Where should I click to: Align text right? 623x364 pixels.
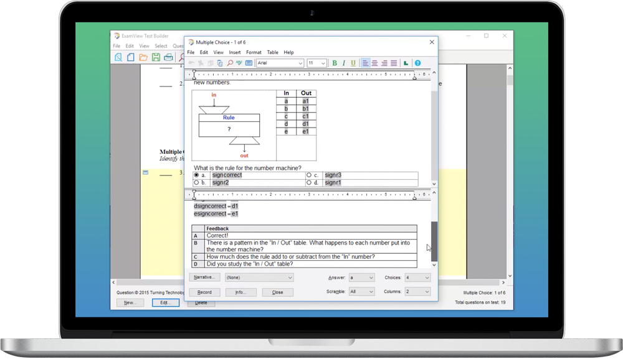384,63
